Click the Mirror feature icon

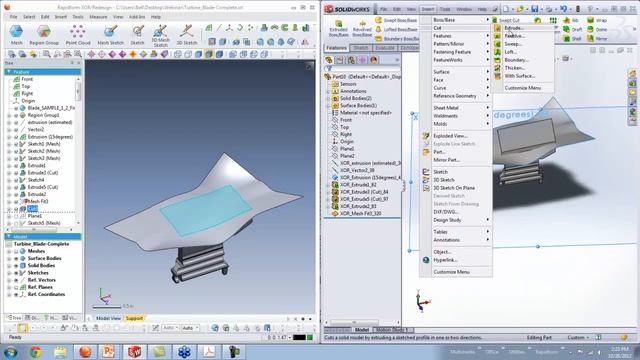pyautogui.click(x=597, y=39)
